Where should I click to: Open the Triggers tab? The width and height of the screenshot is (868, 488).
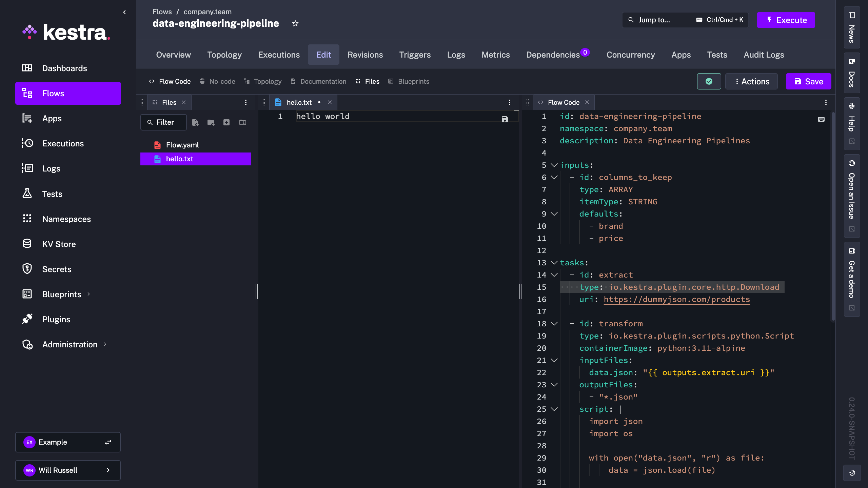(x=415, y=55)
